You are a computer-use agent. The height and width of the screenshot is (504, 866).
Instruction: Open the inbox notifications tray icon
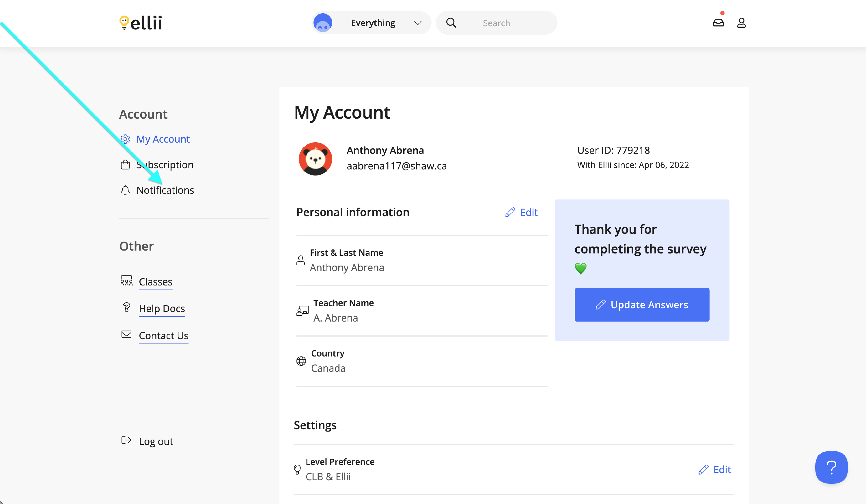[718, 23]
